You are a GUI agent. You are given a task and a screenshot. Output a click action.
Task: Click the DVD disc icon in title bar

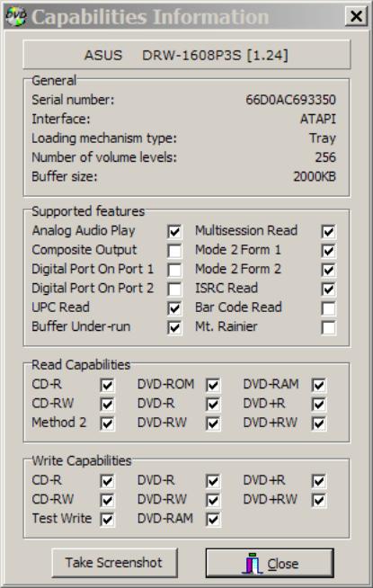click(x=16, y=16)
